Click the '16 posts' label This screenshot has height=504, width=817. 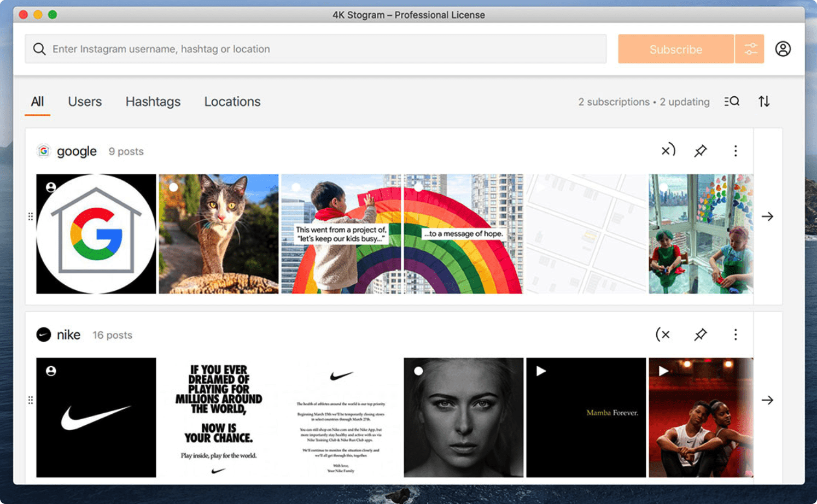coord(112,335)
